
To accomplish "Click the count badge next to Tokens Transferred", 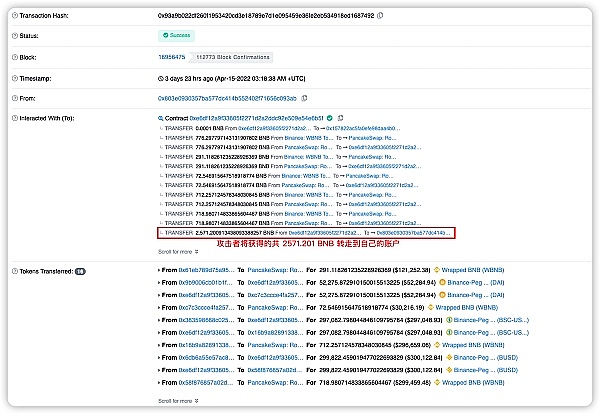I will [80, 271].
